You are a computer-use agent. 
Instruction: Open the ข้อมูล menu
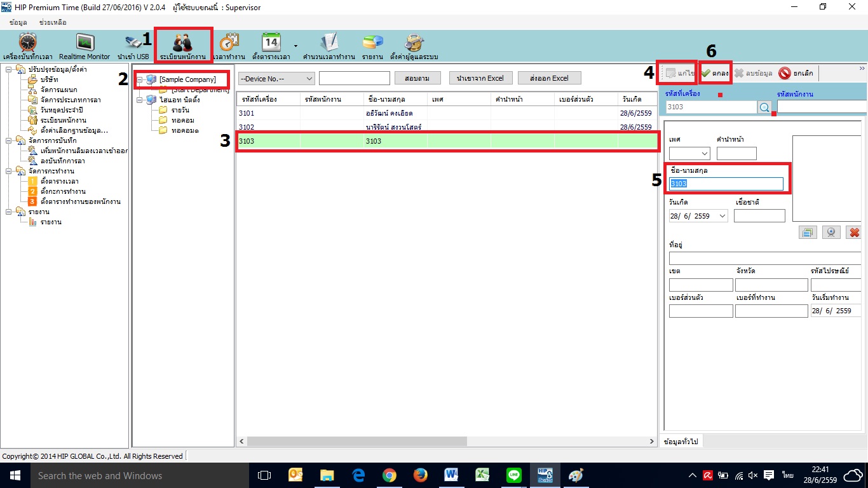pyautogui.click(x=18, y=22)
